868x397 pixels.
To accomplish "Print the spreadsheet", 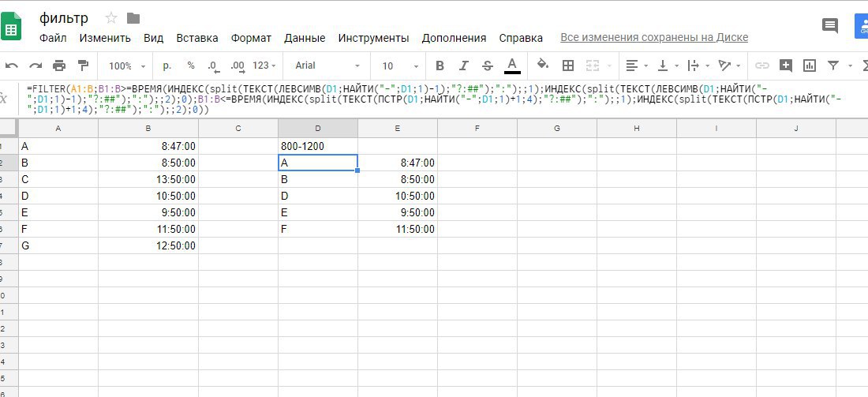I will tap(59, 66).
